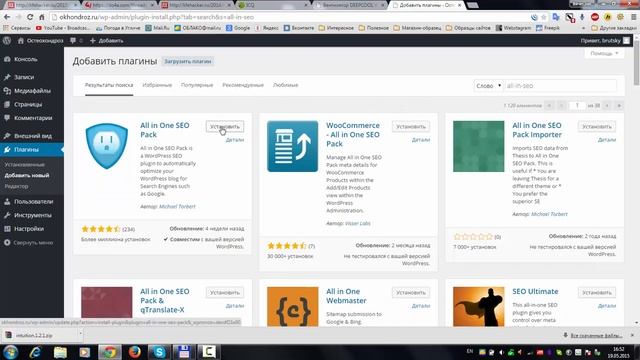Open All in One SEO Pack Importer title
640x360 pixels.
coord(537,130)
